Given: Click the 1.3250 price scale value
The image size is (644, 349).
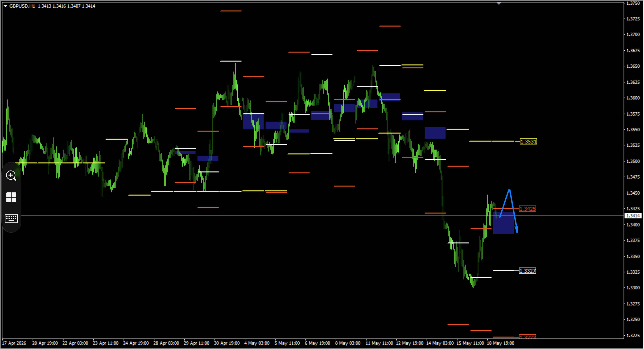Looking at the screenshot, I should tap(633, 320).
